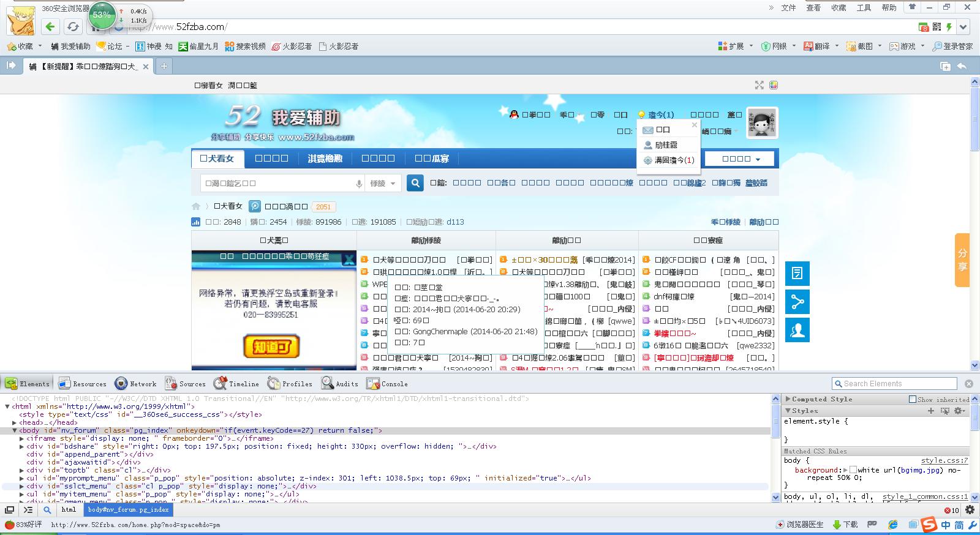The width and height of the screenshot is (980, 535).
Task: Close the notification popup with the X
Action: [x=694, y=125]
